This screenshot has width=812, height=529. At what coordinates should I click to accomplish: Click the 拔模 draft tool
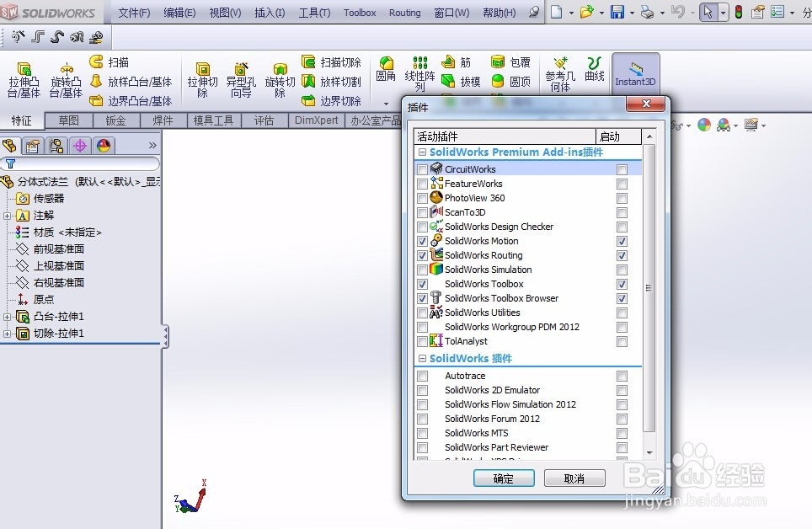461,82
